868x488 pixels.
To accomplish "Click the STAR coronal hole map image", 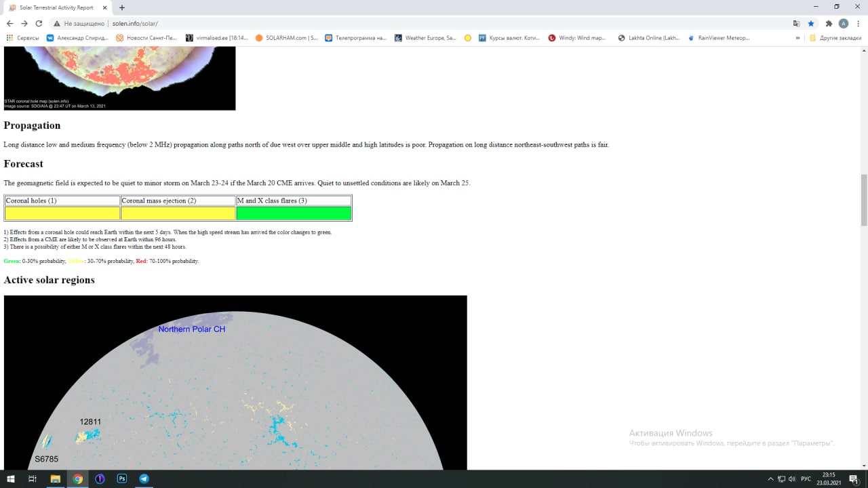I will 119,78.
